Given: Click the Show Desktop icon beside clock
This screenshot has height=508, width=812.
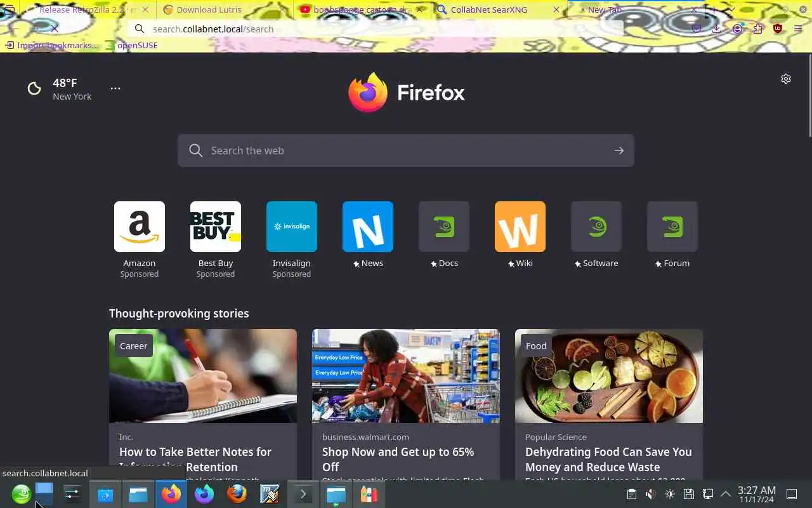Looking at the screenshot, I should click(792, 494).
